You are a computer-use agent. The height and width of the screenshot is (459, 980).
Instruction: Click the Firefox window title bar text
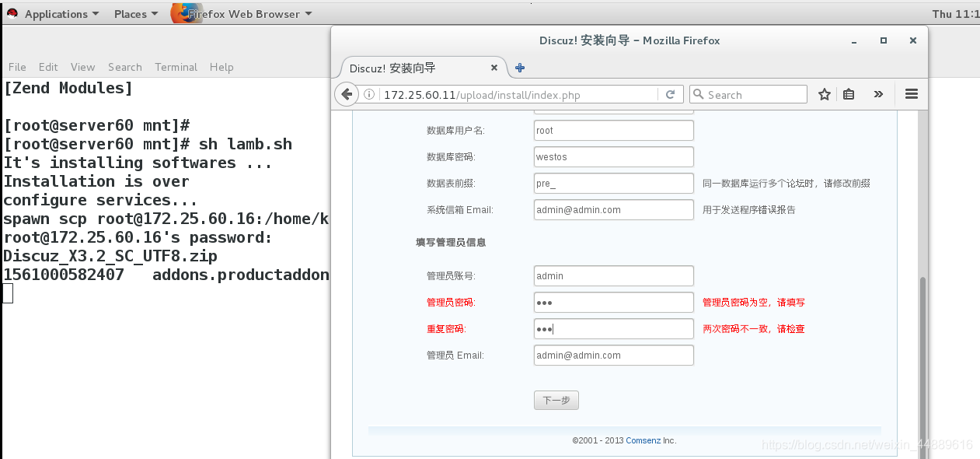pyautogui.click(x=630, y=40)
